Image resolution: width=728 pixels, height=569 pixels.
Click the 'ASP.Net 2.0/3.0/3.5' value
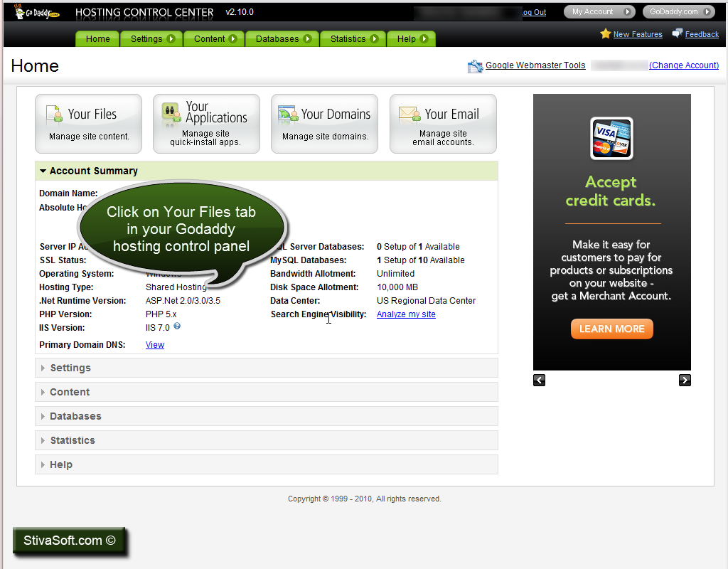(x=183, y=301)
